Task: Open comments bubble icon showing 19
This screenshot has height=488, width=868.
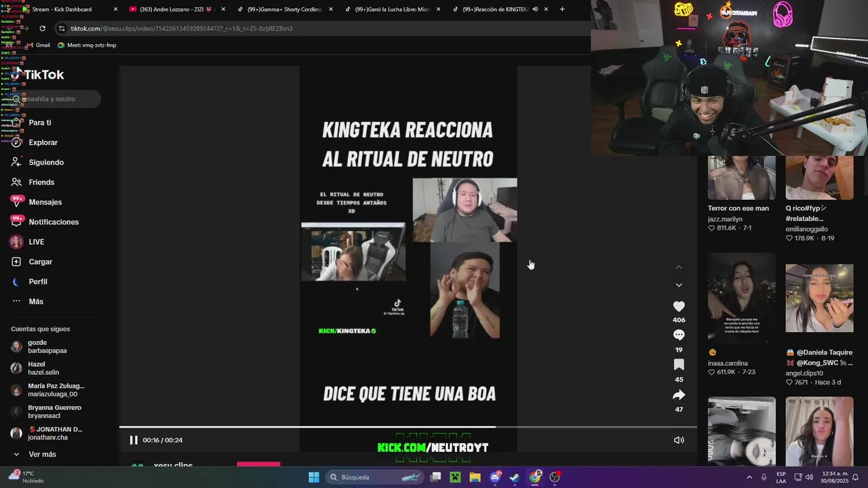Action: pyautogui.click(x=679, y=335)
